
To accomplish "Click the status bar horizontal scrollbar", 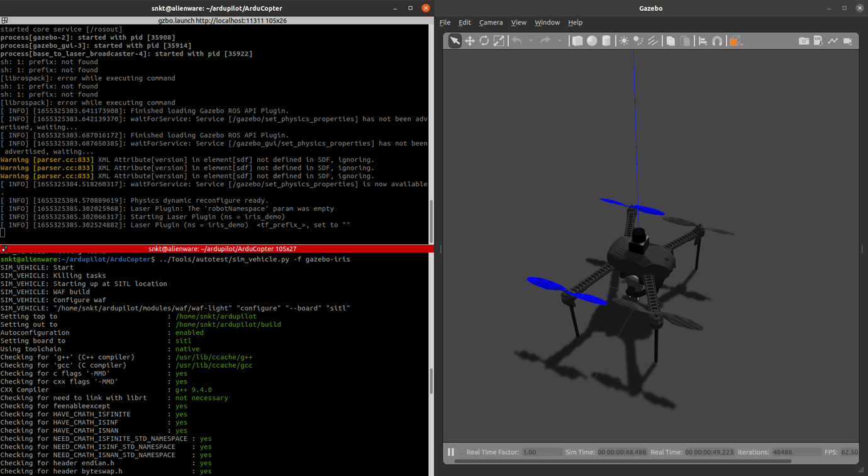I will pyautogui.click(x=623, y=462).
